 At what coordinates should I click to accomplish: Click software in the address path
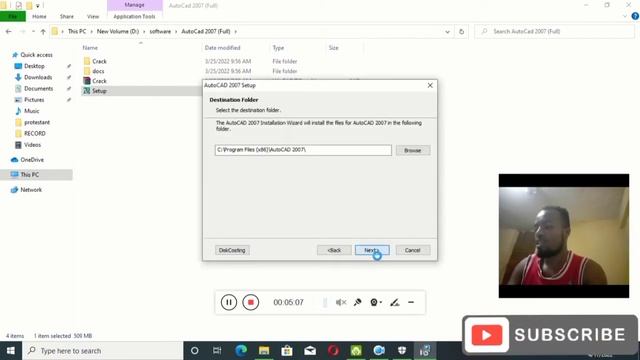click(160, 31)
